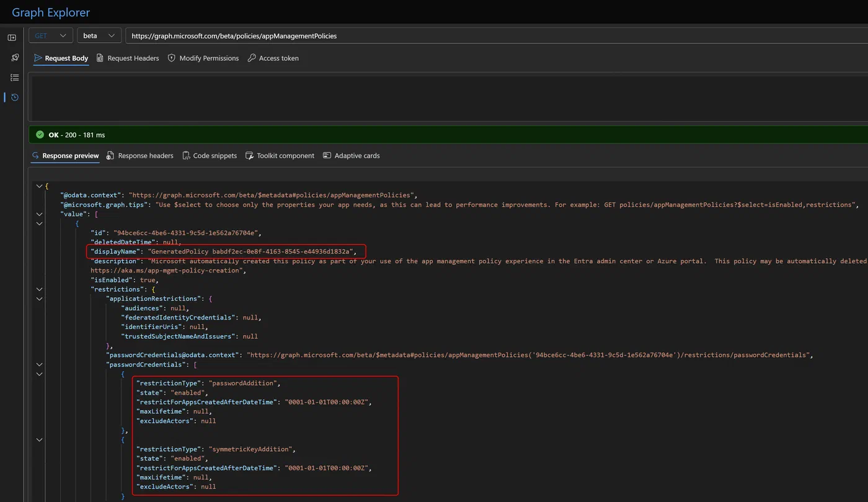Open the Response headers tab
The width and height of the screenshot is (868, 502).
coord(139,155)
